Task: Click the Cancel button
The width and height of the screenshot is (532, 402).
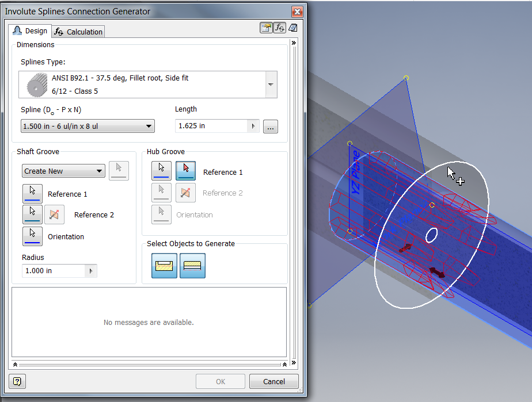Action: click(x=274, y=381)
